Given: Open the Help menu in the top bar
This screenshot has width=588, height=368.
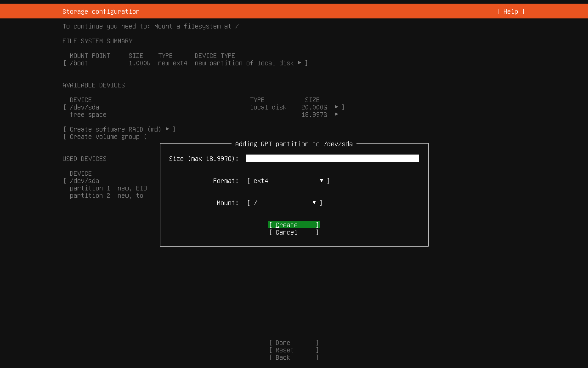Looking at the screenshot, I should point(510,11).
